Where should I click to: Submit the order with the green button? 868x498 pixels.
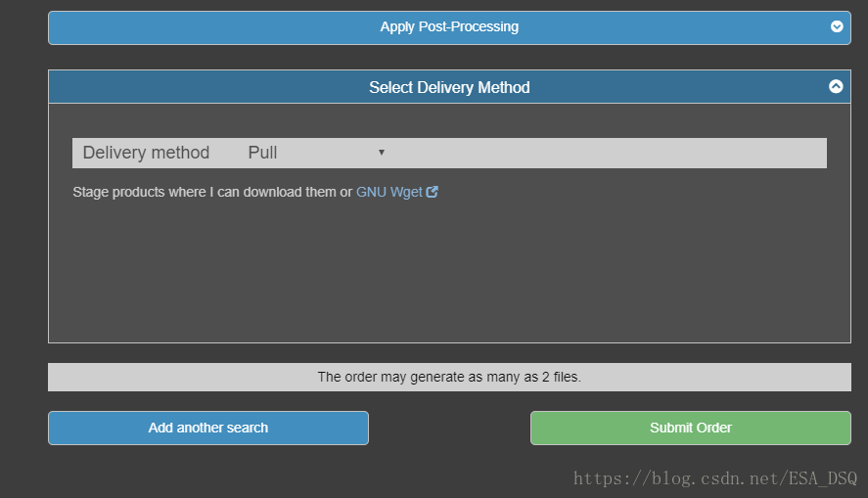point(690,428)
